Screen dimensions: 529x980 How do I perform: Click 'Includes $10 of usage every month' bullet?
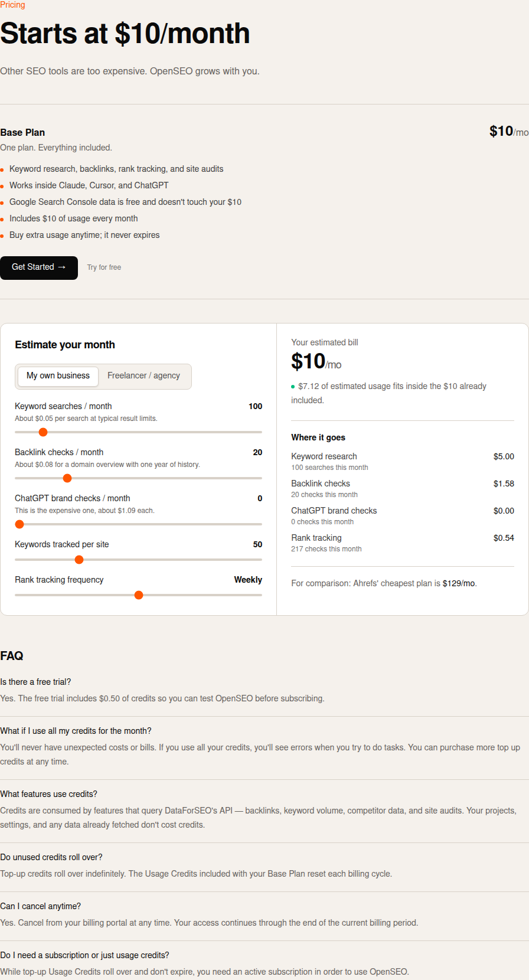tap(74, 218)
